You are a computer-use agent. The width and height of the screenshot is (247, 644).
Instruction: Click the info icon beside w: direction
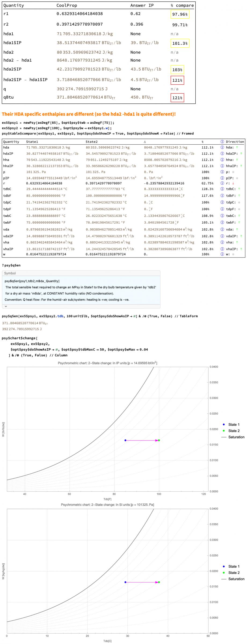point(222,254)
